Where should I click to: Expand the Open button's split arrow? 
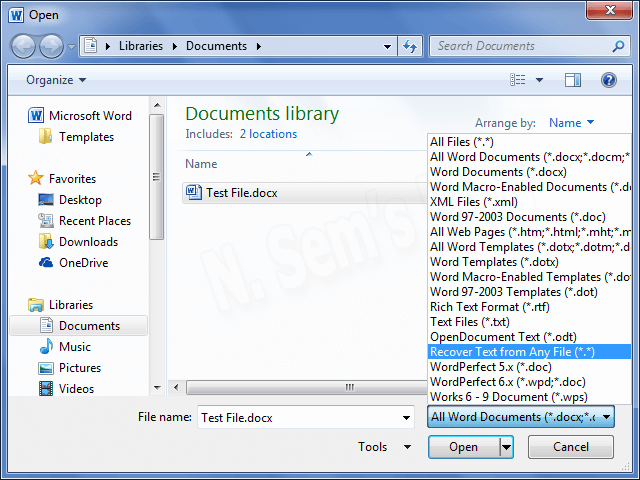click(x=506, y=447)
